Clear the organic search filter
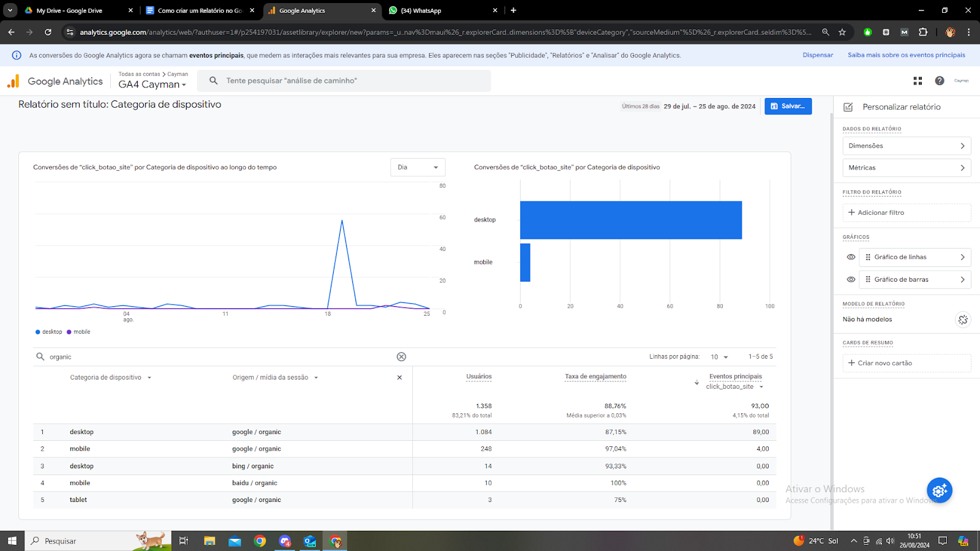The height and width of the screenshot is (551, 980). pos(401,357)
